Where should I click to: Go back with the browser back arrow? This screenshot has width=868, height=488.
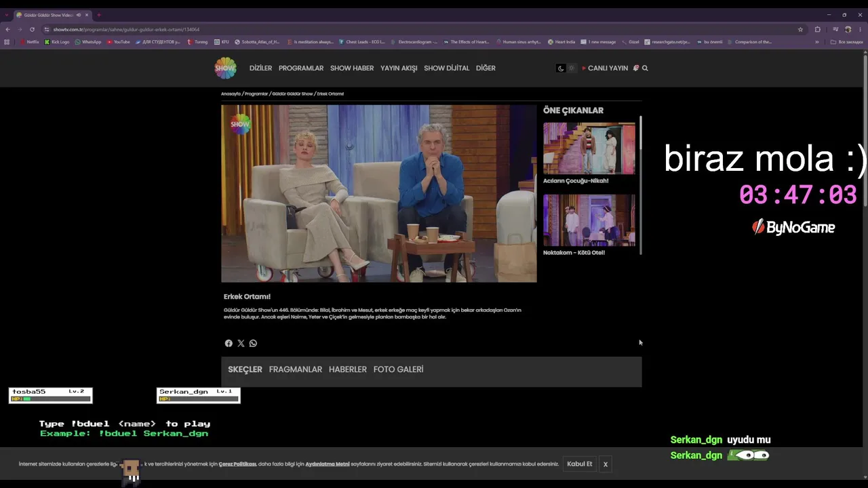(x=7, y=29)
